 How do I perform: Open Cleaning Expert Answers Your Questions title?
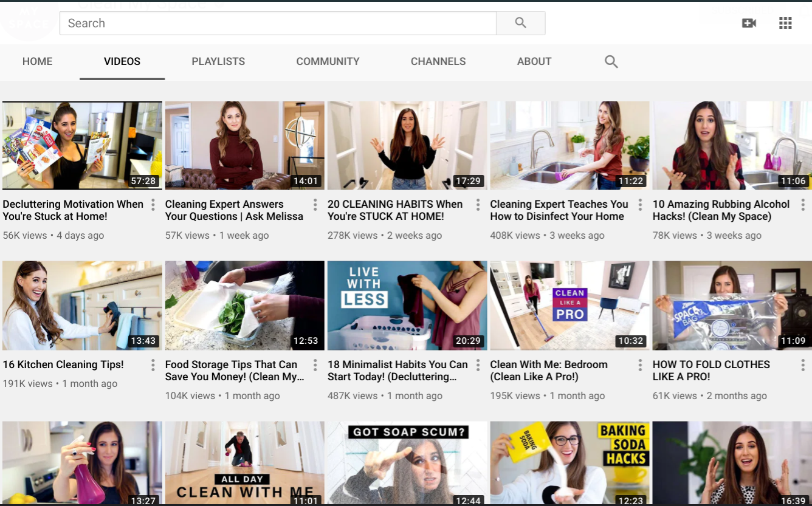pyautogui.click(x=234, y=210)
